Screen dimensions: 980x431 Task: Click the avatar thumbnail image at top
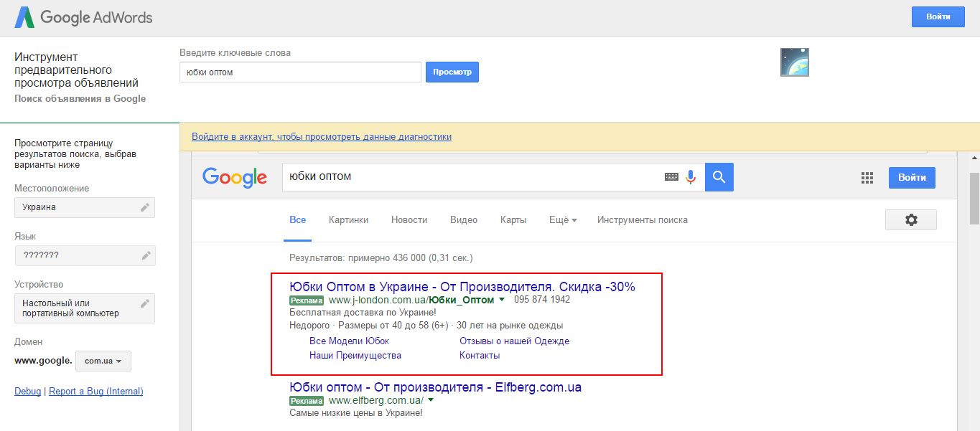(795, 62)
